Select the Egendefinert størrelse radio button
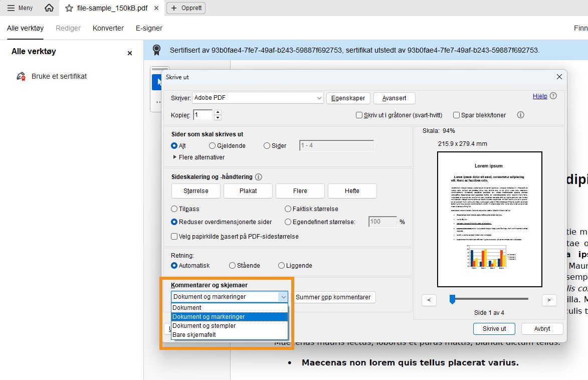The image size is (588, 380). pos(288,222)
